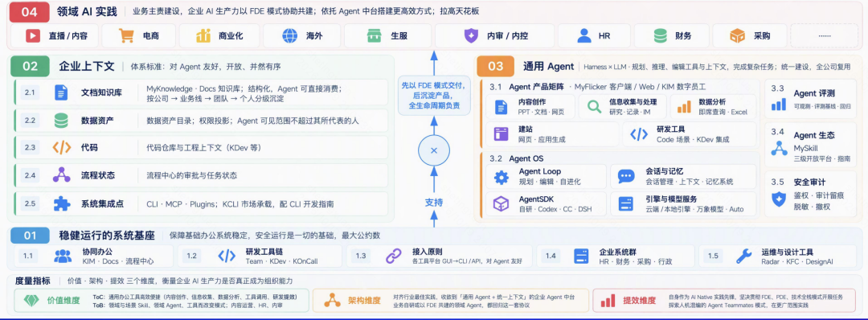The height and width of the screenshot is (320, 868).
Task: Click the blue code icon for 研发工具 in section 3.1
Action: coord(639,134)
